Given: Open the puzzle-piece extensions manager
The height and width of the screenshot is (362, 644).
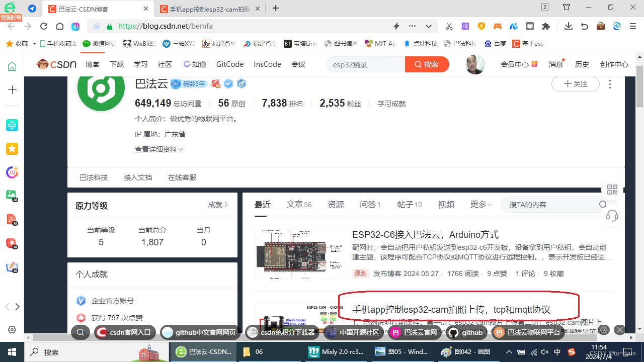Looking at the screenshot, I should 546,26.
